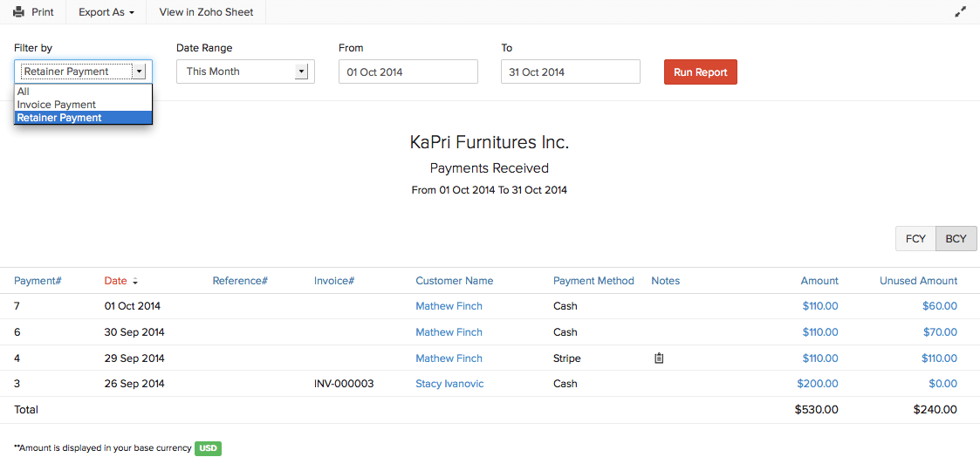Sort by Customer Name column header

454,281
